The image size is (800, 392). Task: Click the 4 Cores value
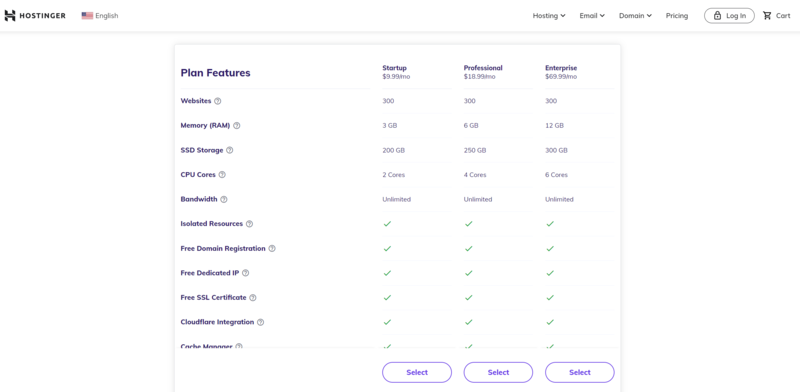[475, 175]
